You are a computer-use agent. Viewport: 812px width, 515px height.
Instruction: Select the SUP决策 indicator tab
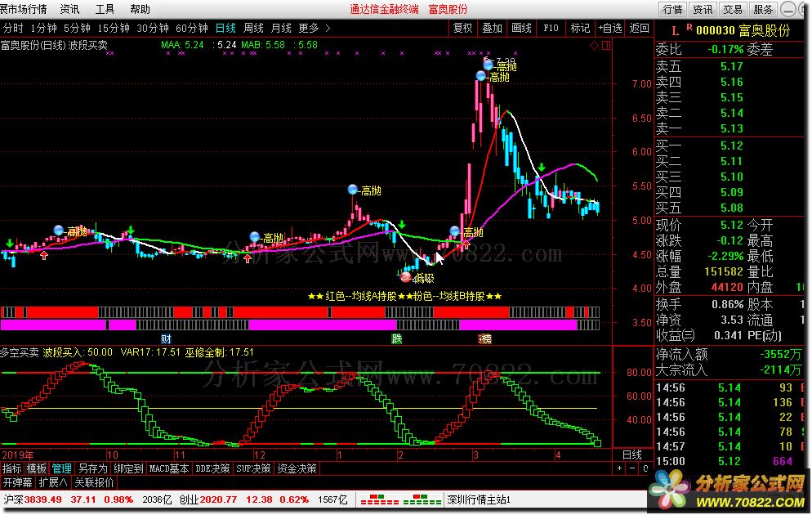[x=253, y=468]
